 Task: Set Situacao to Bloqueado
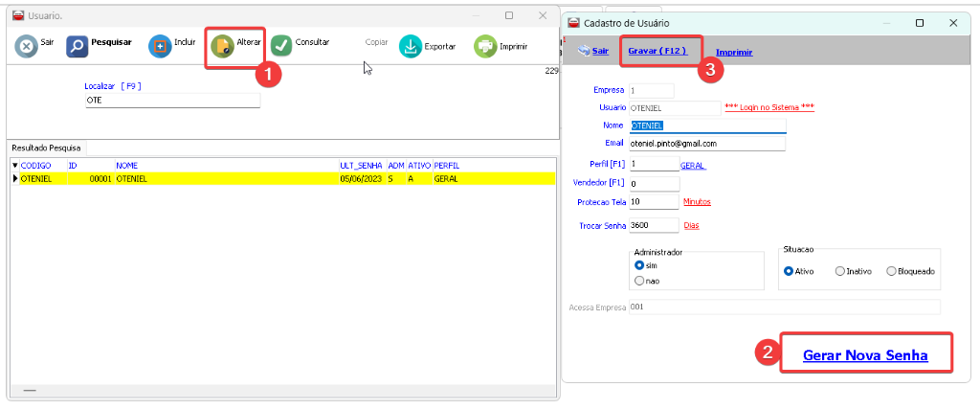tap(891, 271)
